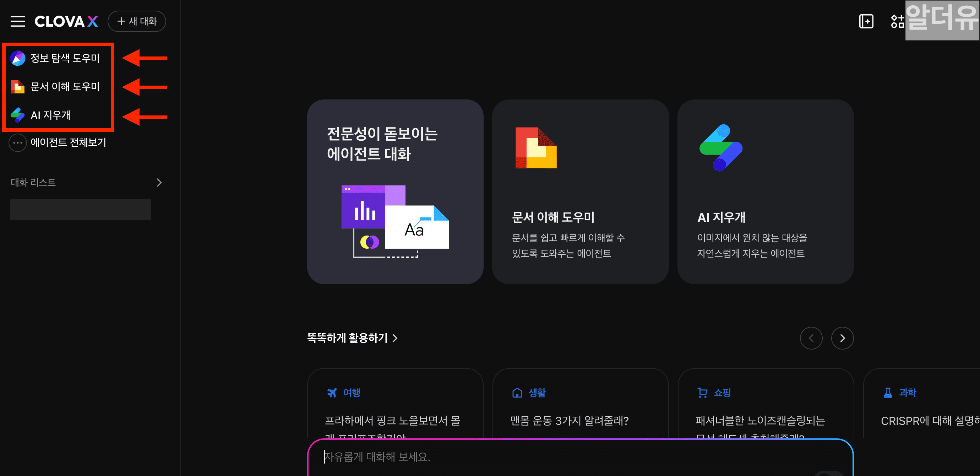Expand 똑똑하게 활용하기 suggestions
Screen dimensions: 980x476
click(352, 338)
